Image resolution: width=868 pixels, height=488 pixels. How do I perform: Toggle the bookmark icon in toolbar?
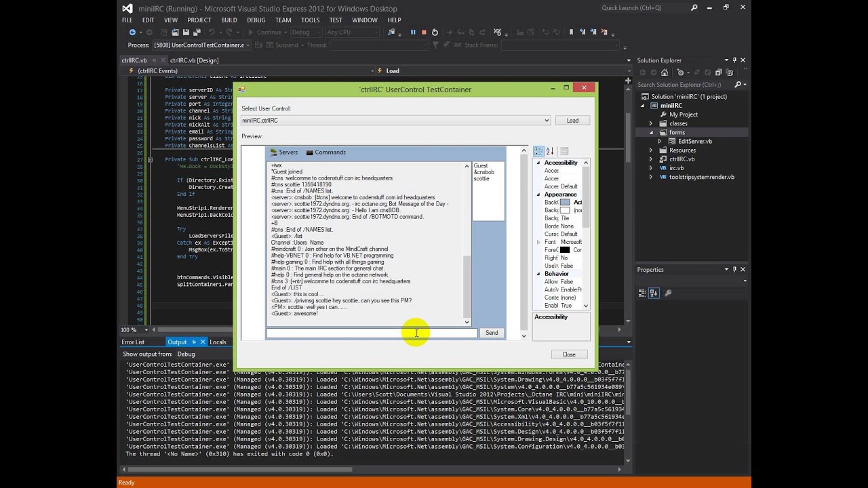(571, 32)
